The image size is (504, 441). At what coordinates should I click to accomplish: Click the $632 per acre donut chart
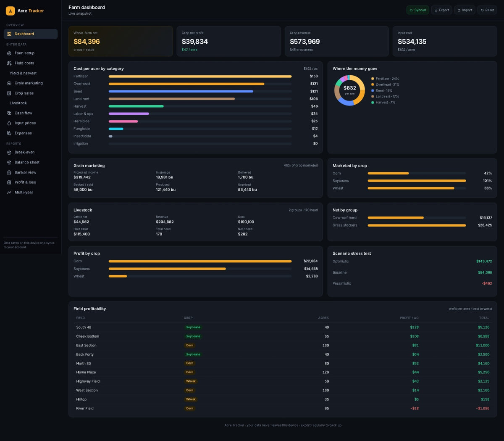click(349, 90)
